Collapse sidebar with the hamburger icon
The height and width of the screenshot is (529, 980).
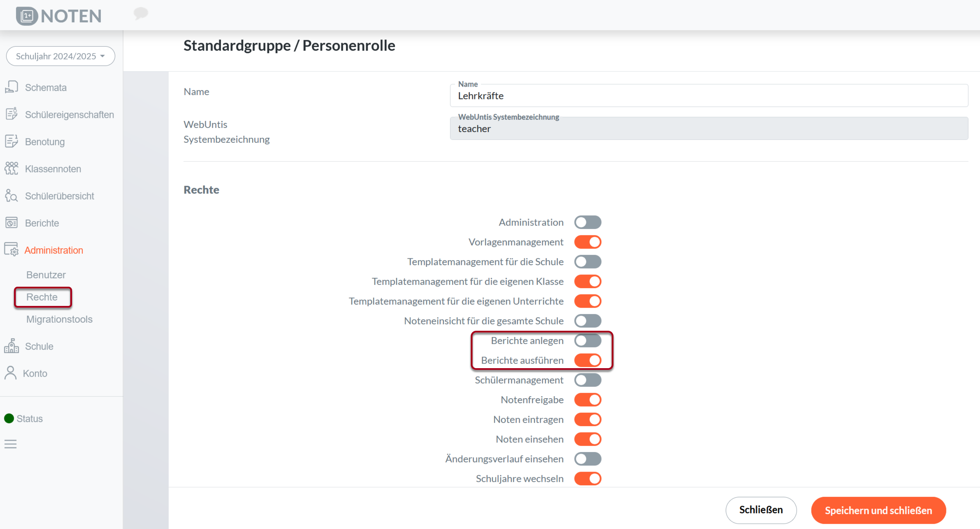[10, 444]
